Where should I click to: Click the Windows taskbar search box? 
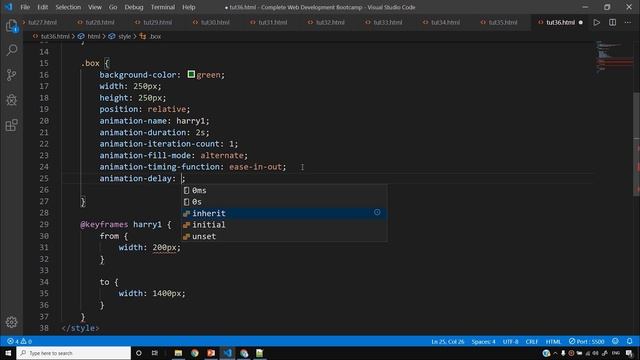[x=73, y=353]
